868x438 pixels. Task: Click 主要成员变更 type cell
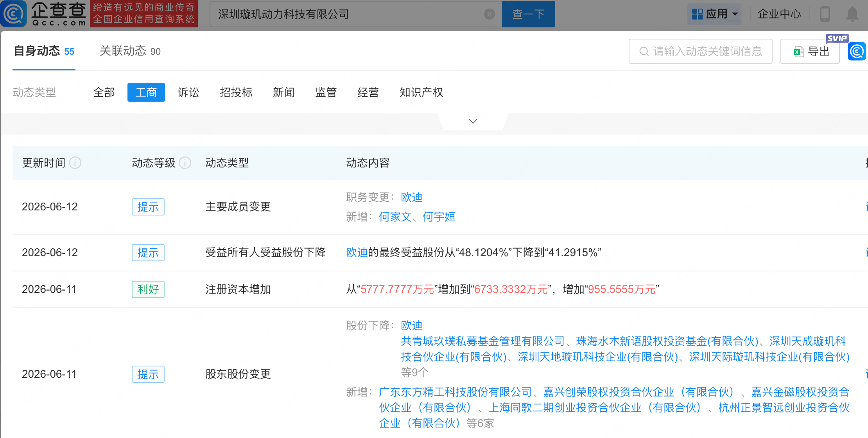tap(238, 207)
